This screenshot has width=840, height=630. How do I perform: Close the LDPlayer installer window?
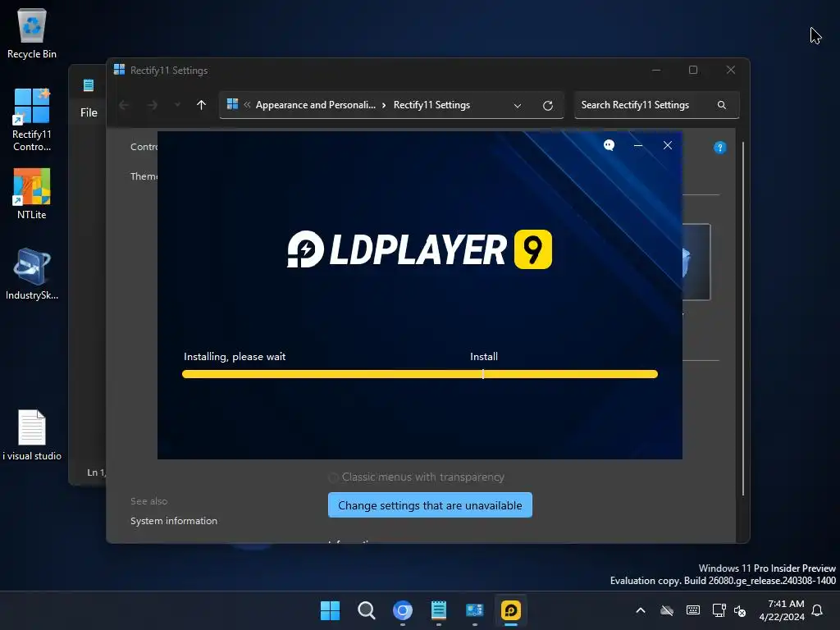tap(668, 145)
